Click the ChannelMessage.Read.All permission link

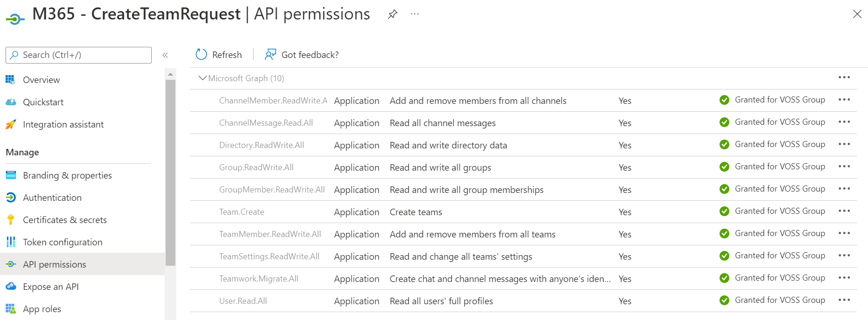(266, 123)
